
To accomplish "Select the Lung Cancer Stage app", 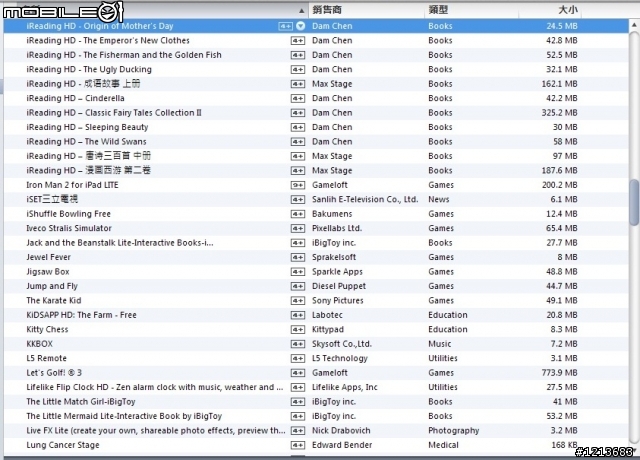I will (x=316, y=445).
